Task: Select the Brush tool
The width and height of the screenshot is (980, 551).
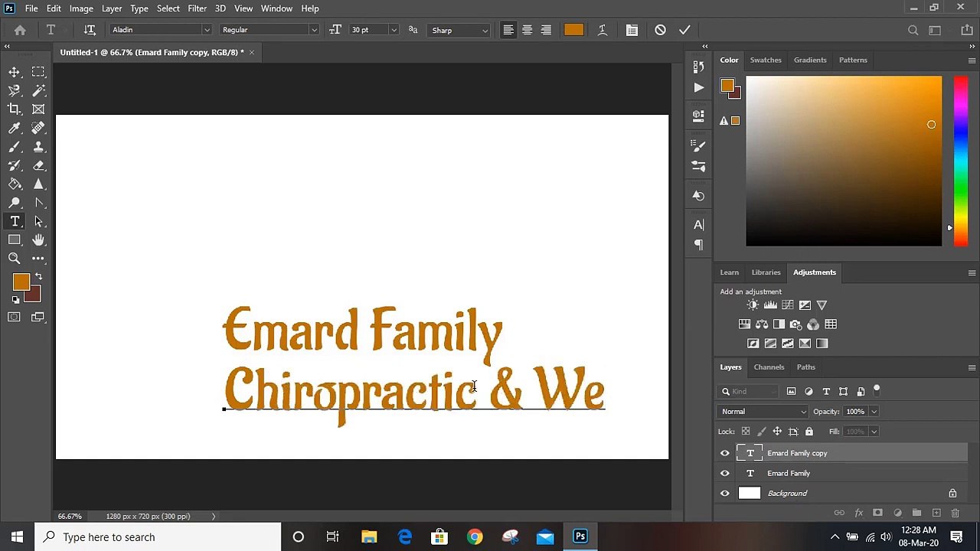Action: [15, 147]
